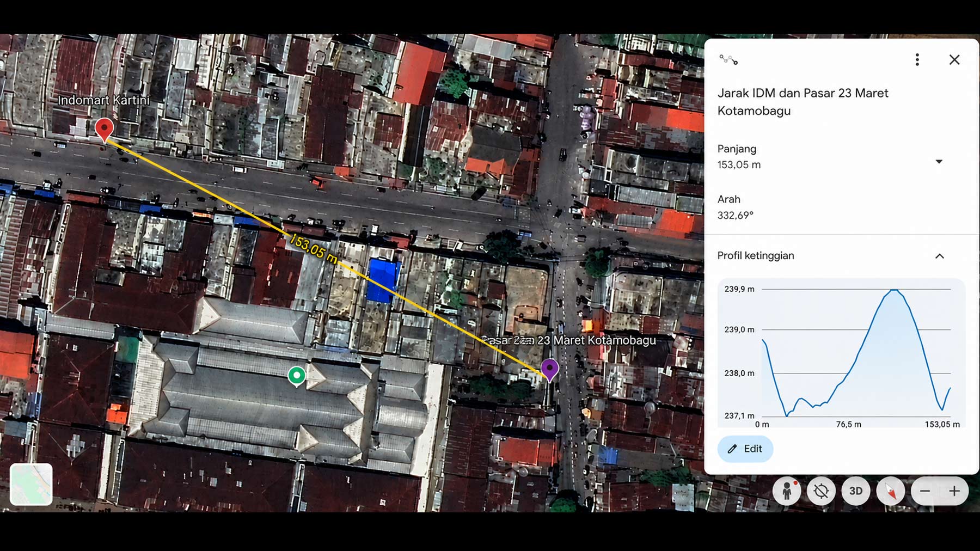Screen dimensions: 980x551
Task: Zoom in with the plus button
Action: click(954, 491)
